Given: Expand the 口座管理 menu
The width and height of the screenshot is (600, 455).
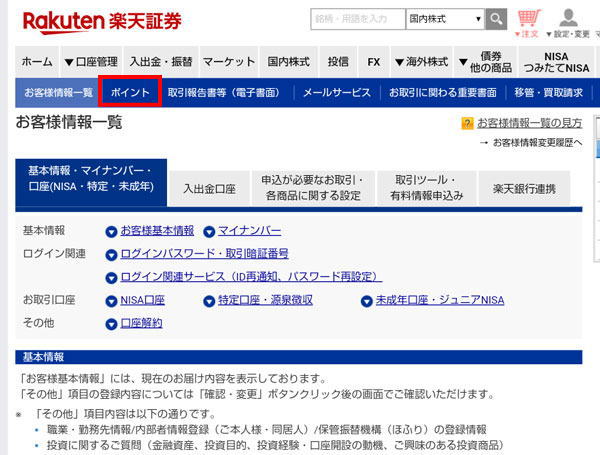Looking at the screenshot, I should [x=91, y=61].
